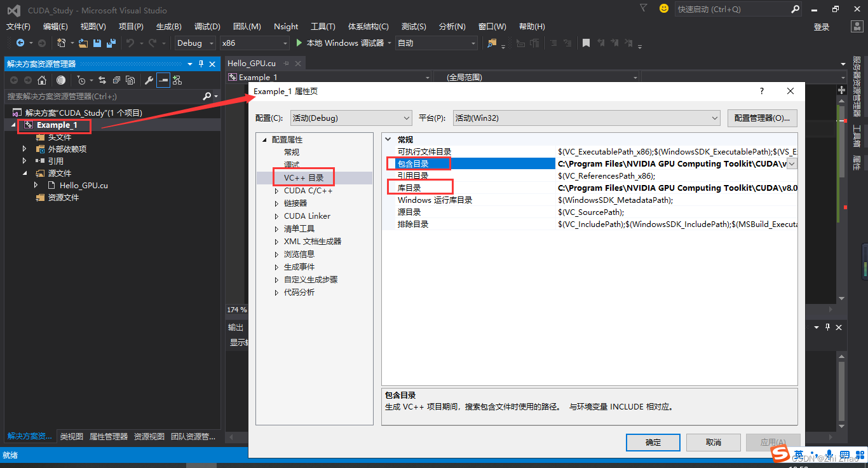Switch to the 属性管理器 tab
This screenshot has width=868, height=468.
[109, 436]
